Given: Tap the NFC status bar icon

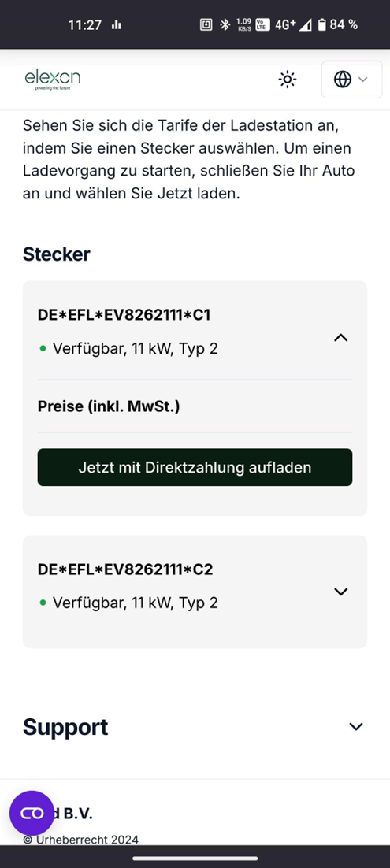Looking at the screenshot, I should tap(206, 24).
